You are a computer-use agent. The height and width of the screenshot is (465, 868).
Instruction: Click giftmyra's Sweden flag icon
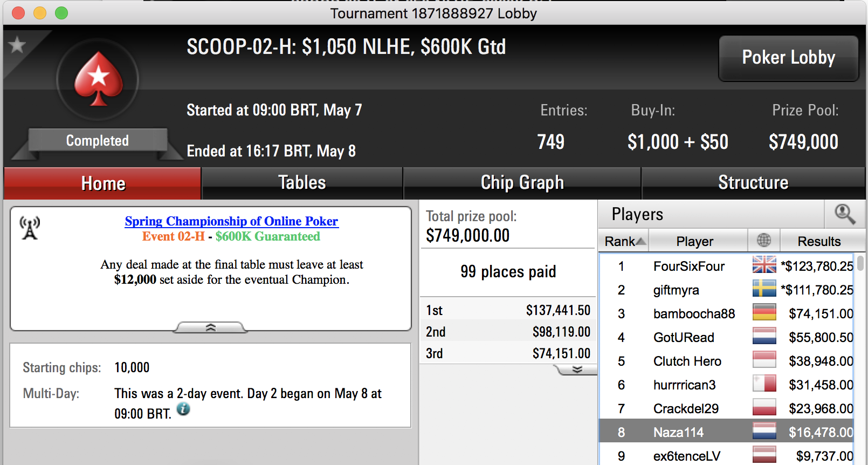(x=764, y=289)
